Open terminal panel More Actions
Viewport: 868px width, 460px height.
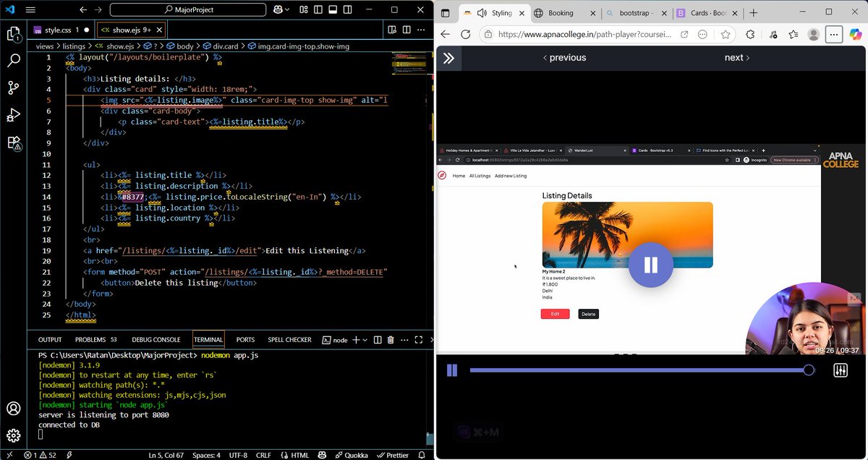[x=404, y=339]
